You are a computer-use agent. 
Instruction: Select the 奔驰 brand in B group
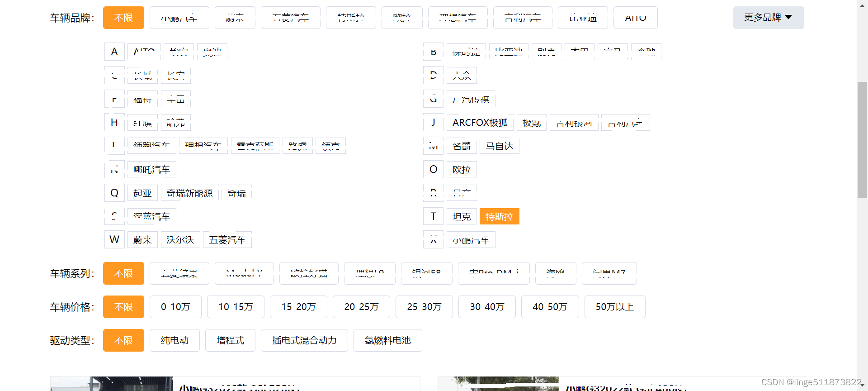[x=646, y=52]
